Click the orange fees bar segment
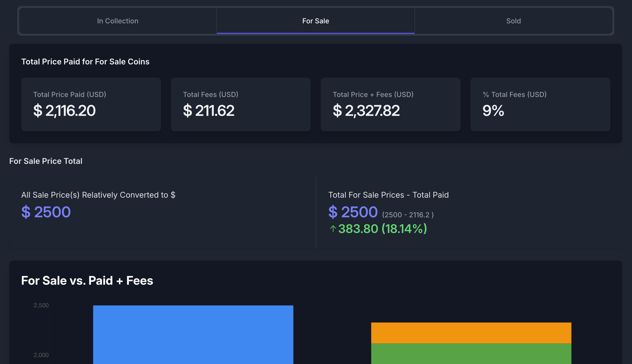 pos(471,333)
